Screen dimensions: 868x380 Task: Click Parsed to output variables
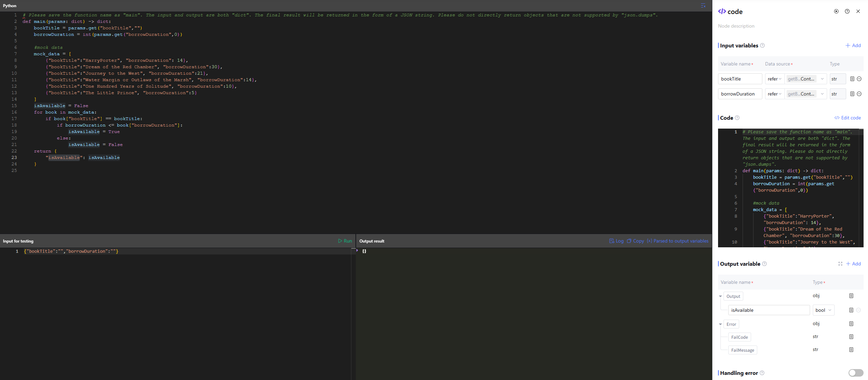coord(677,241)
